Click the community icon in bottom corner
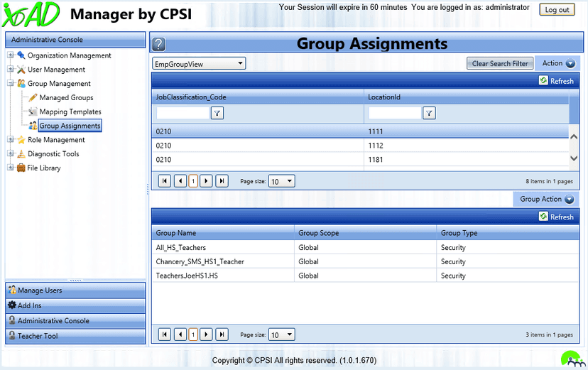This screenshot has height=370, width=588. point(573,359)
